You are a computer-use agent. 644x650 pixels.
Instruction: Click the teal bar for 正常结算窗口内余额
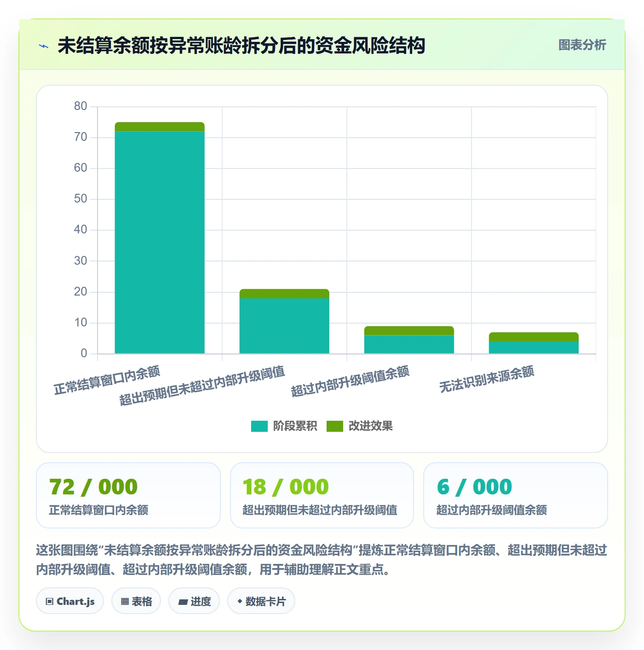tap(160, 243)
